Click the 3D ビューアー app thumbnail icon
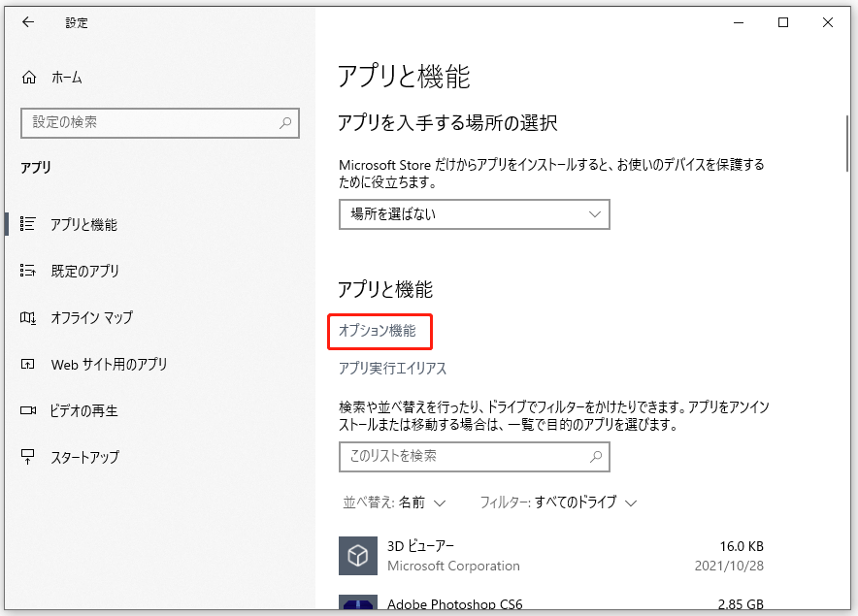Viewport: 858px width, 616px height. click(357, 556)
